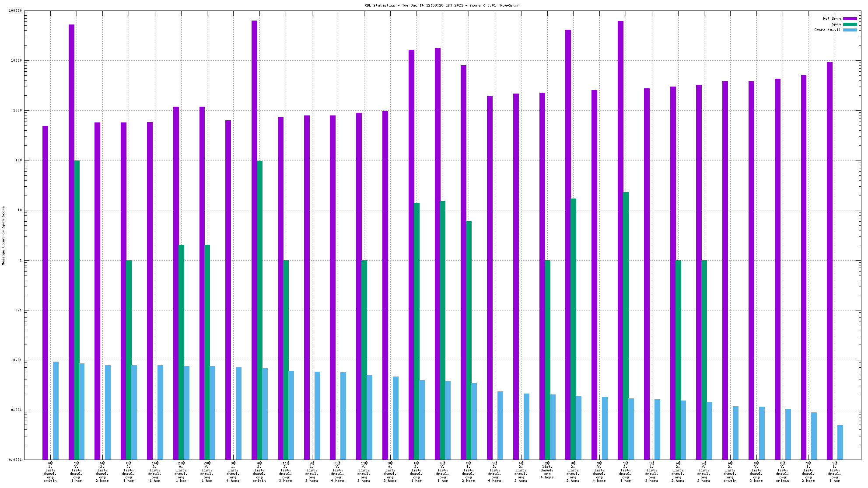Image resolution: width=868 pixels, height=488 pixels.
Task: Click the green Spam legend swatch
Action: tap(850, 24)
